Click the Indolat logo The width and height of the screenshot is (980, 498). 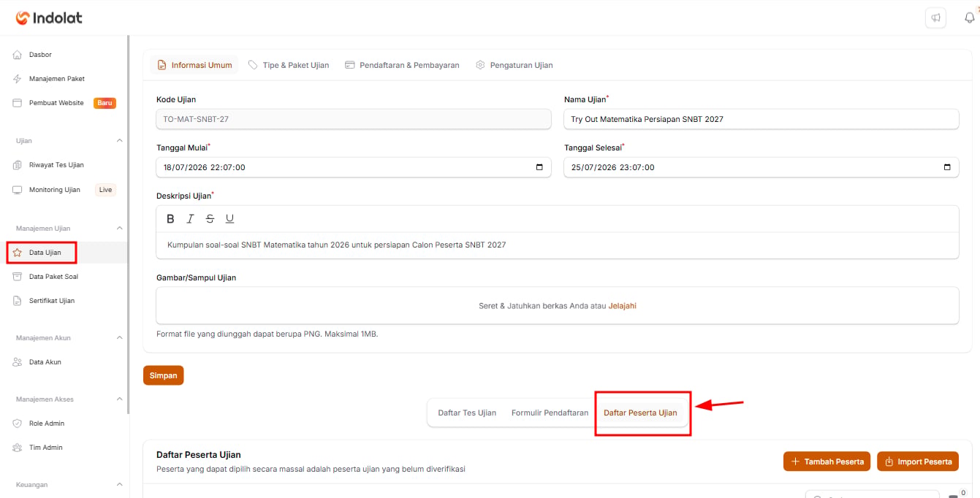[49, 18]
